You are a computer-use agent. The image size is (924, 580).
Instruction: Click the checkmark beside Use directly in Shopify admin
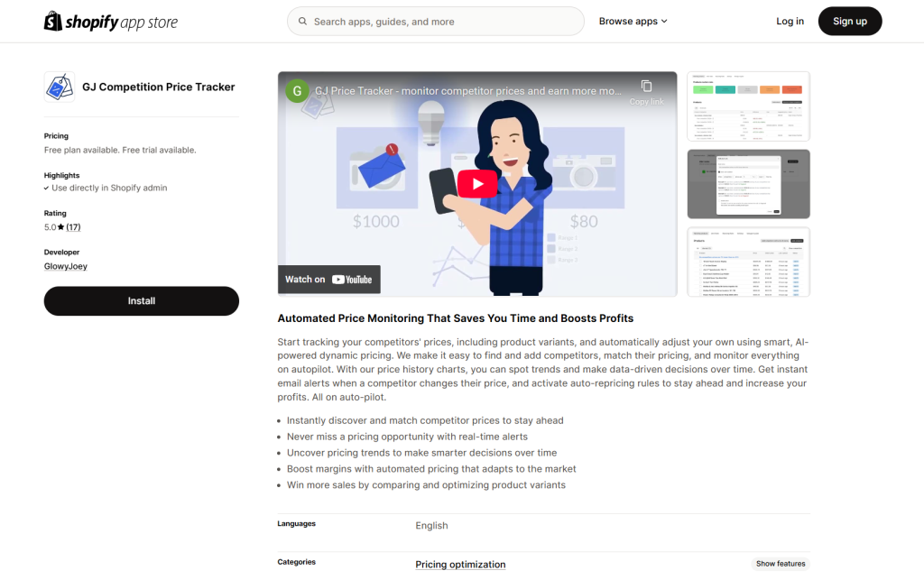(47, 189)
